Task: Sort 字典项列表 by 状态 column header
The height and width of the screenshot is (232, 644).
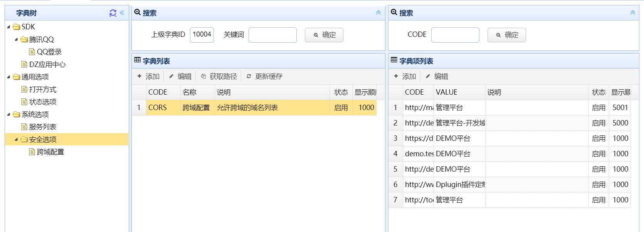Action: (599, 92)
